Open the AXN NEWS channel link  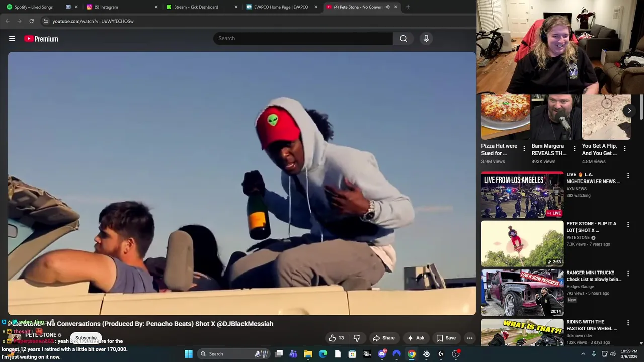tap(576, 189)
